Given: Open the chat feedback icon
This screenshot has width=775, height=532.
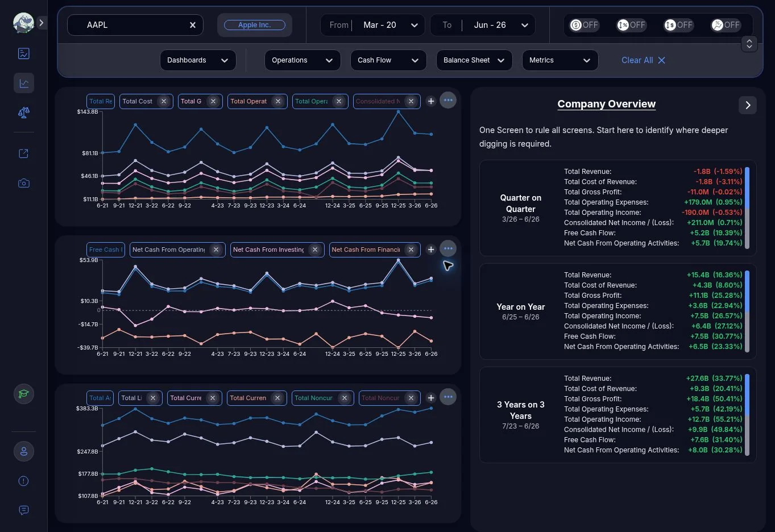Looking at the screenshot, I should (x=24, y=510).
